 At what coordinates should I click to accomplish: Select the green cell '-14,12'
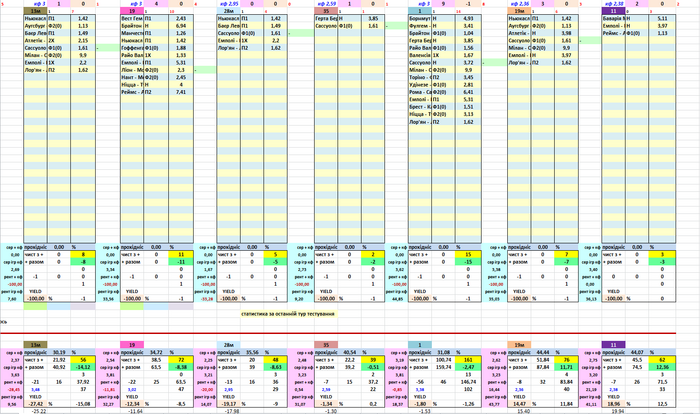83,367
